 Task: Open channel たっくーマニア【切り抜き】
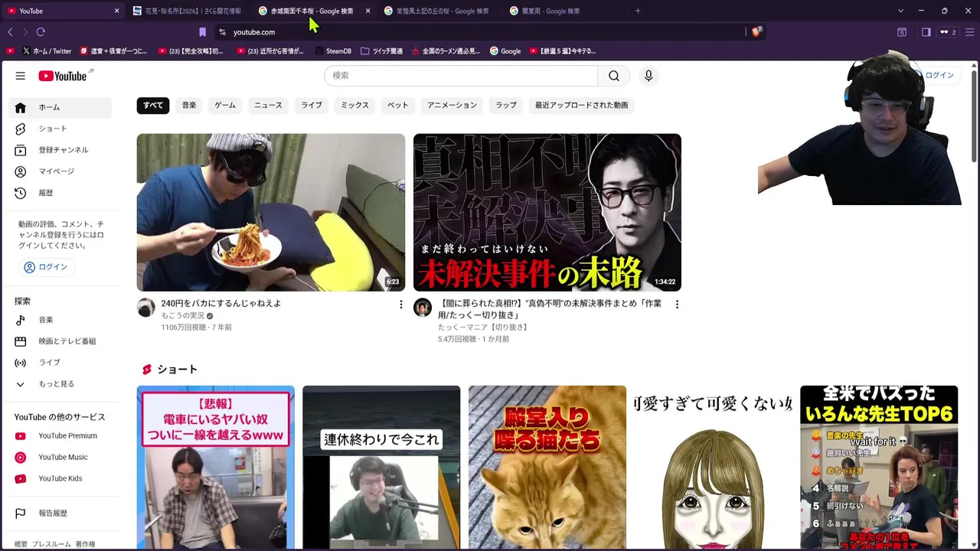coord(483,328)
